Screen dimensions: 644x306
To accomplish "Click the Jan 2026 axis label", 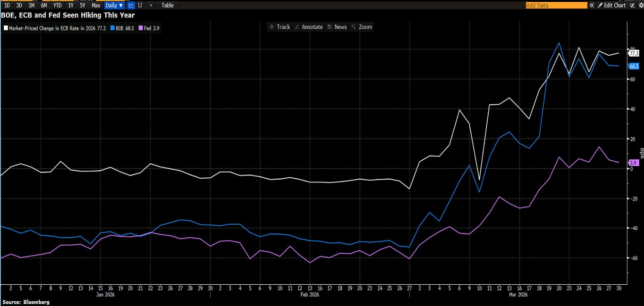I will click(x=106, y=295).
